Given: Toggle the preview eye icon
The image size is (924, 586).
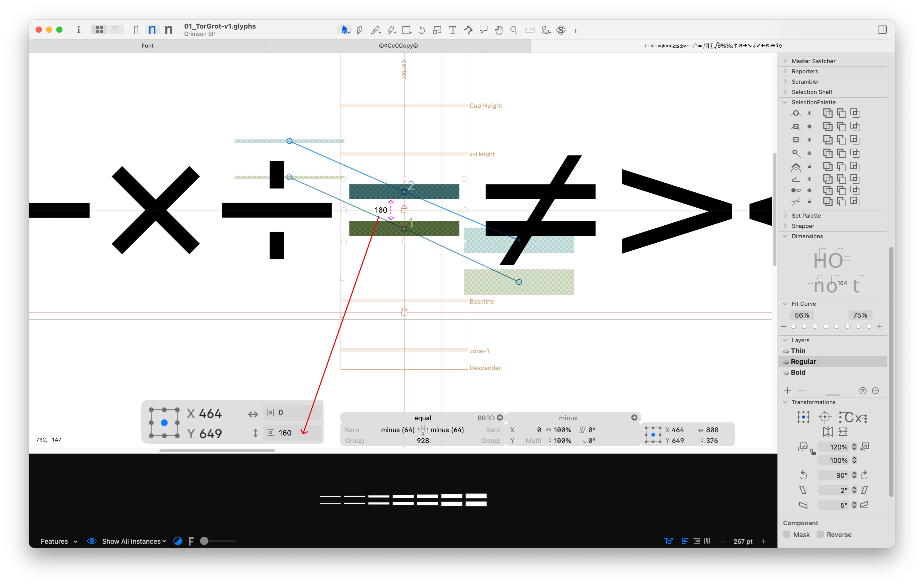Looking at the screenshot, I should tap(91, 541).
